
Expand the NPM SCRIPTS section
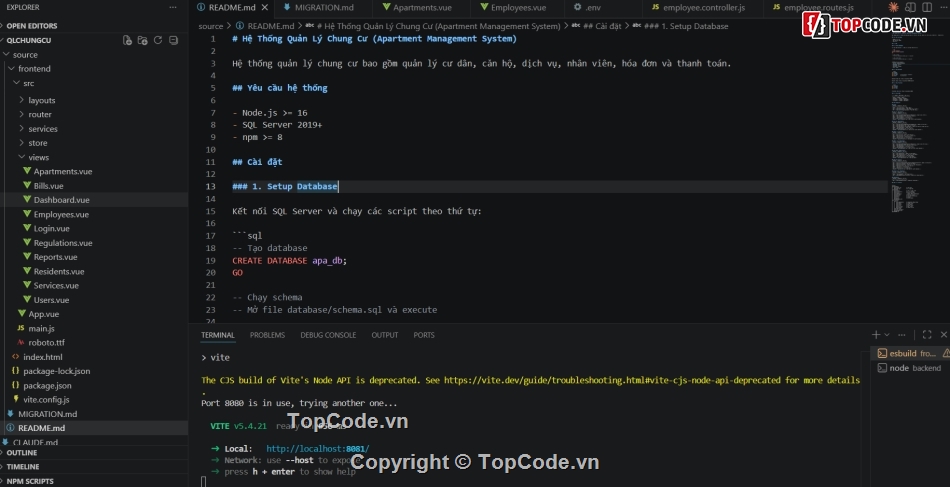click(30, 481)
